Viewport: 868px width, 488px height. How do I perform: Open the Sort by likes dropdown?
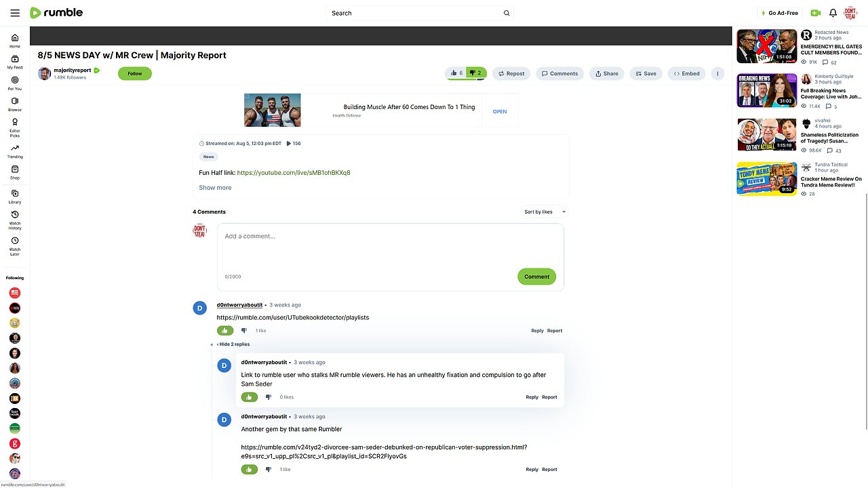tap(545, 211)
